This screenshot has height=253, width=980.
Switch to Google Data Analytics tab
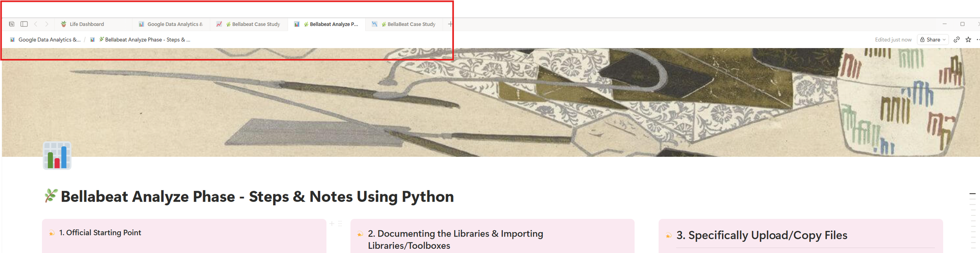coord(171,24)
